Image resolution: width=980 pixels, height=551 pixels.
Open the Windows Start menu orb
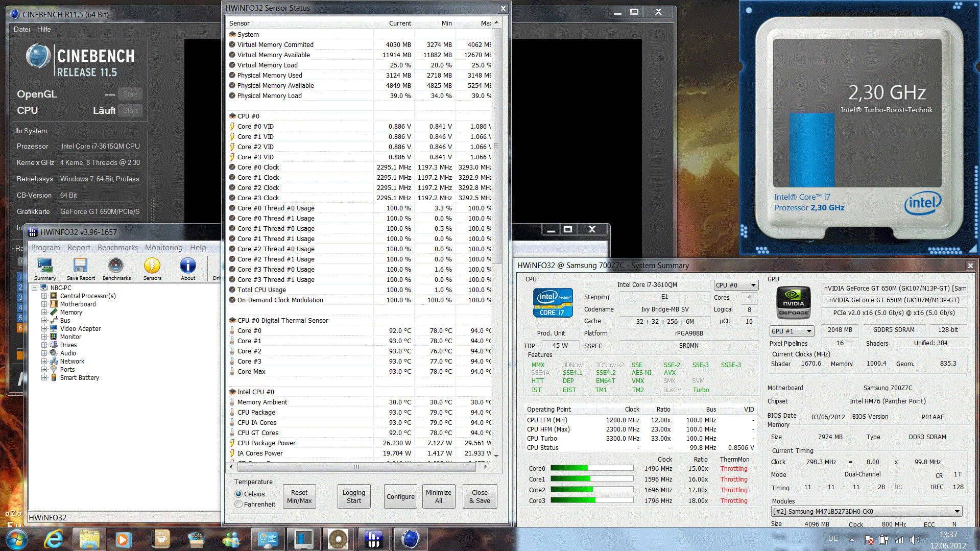click(x=16, y=539)
